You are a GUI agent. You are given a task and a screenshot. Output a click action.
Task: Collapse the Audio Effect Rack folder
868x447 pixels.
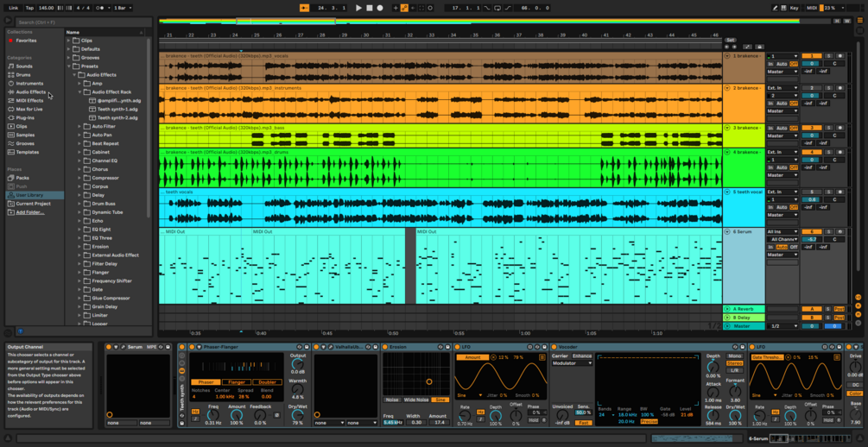coord(79,91)
